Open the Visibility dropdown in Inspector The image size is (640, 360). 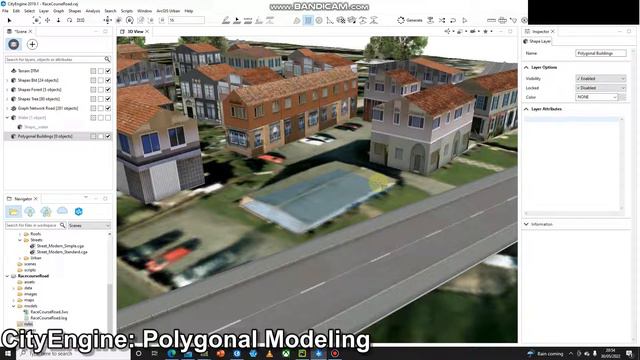tap(600, 78)
